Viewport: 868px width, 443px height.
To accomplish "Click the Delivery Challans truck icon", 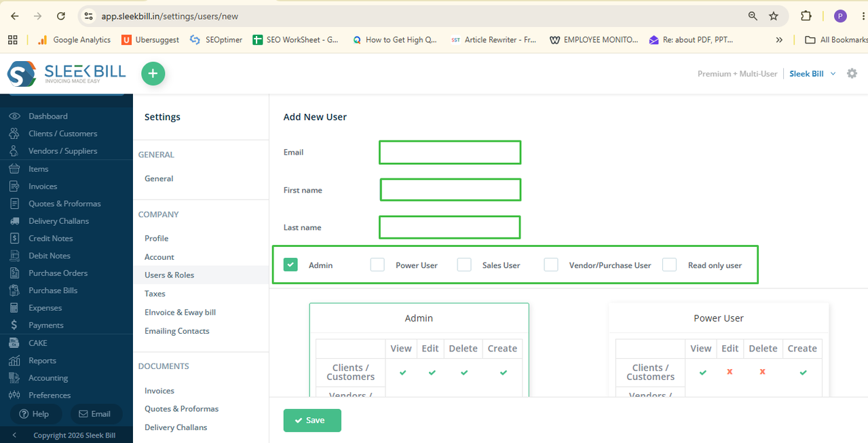I will pos(14,221).
